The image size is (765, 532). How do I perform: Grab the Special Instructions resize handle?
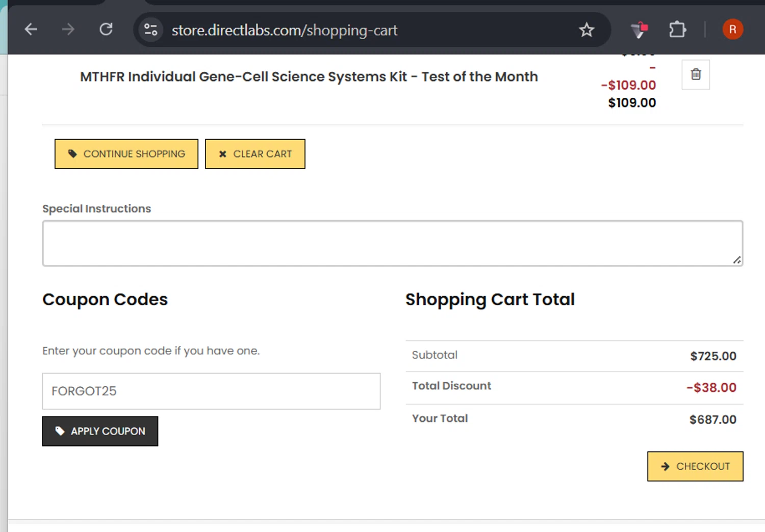(x=737, y=260)
